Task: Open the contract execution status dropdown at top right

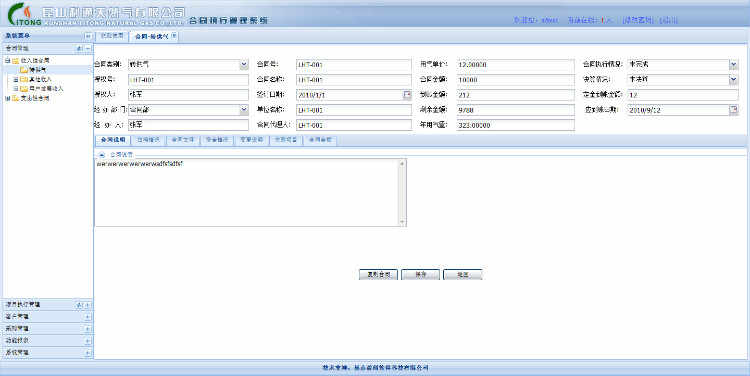Action: point(734,64)
